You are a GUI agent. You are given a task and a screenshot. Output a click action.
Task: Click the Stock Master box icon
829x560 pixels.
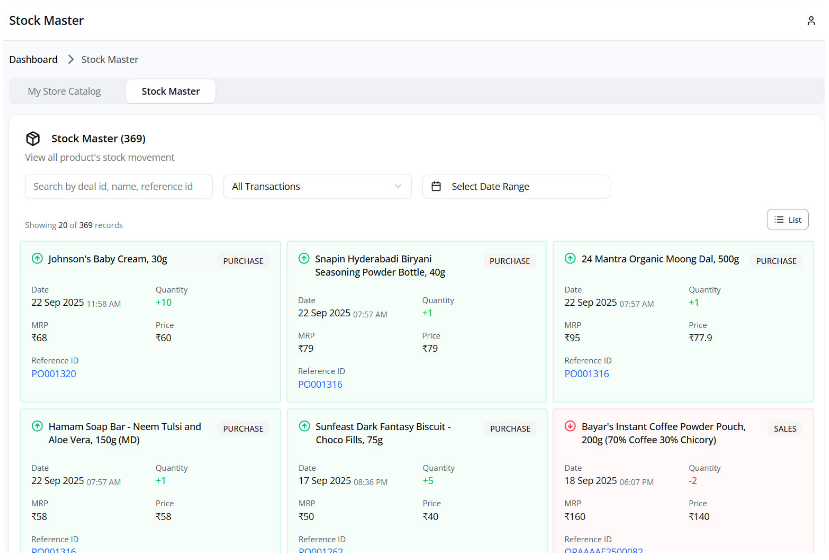(x=33, y=139)
